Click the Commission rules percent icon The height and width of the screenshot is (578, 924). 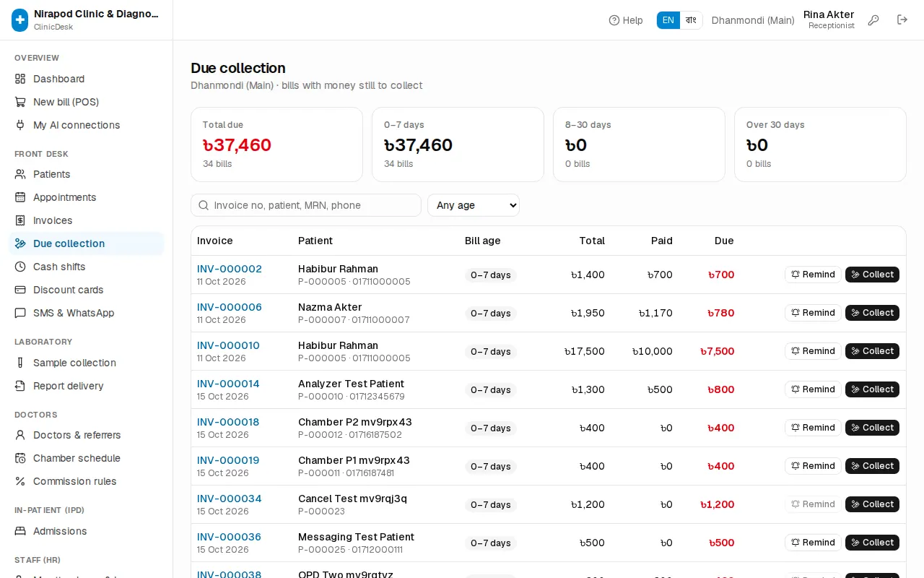coord(20,481)
